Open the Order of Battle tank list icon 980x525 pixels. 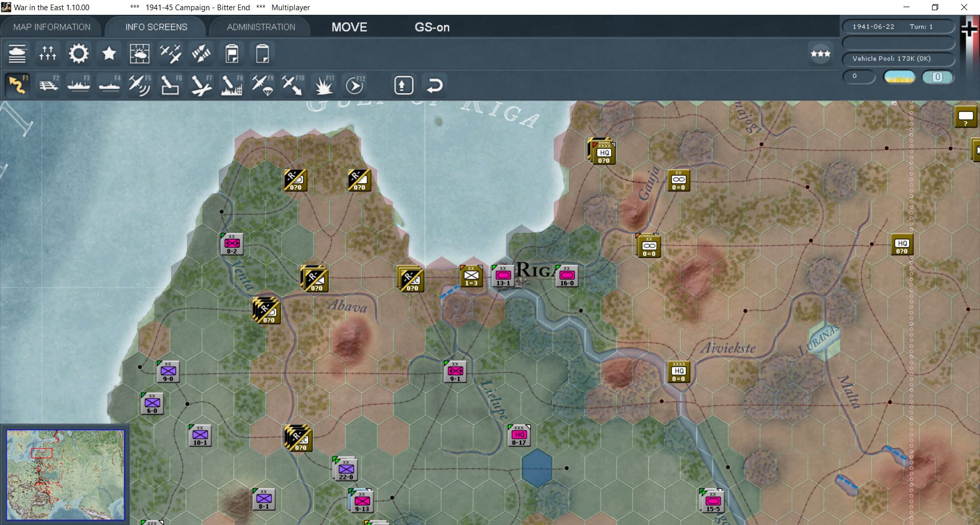pyautogui.click(x=17, y=54)
